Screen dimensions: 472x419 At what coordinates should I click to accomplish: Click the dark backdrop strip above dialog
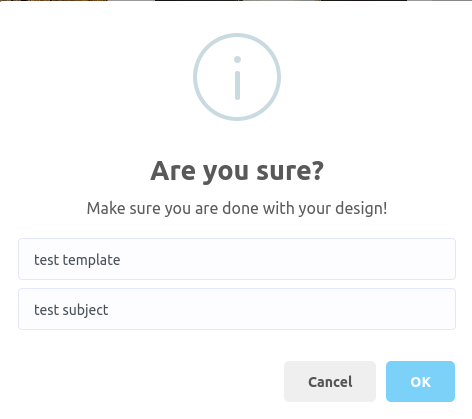tap(236, 0)
